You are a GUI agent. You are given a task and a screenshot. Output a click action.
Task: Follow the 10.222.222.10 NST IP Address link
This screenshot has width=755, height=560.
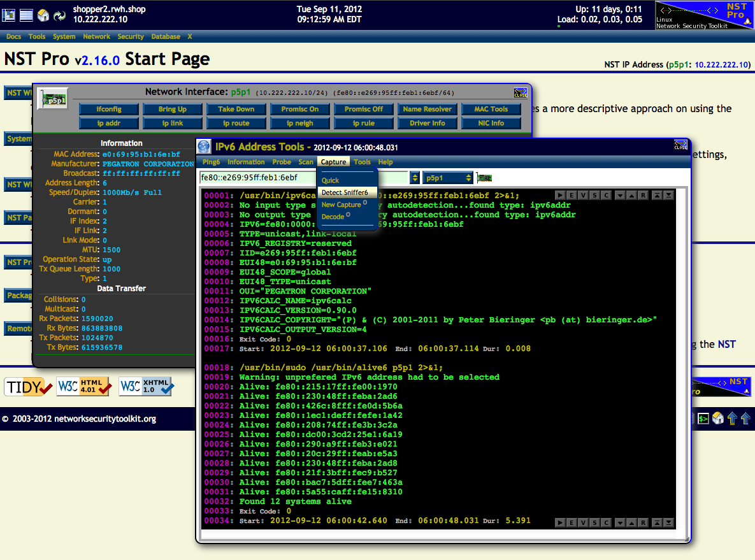pyautogui.click(x=721, y=64)
